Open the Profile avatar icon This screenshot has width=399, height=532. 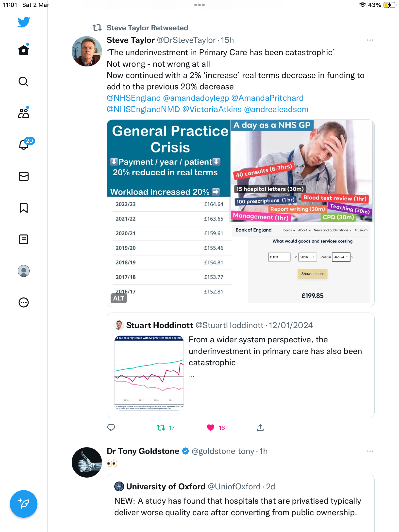(x=24, y=271)
